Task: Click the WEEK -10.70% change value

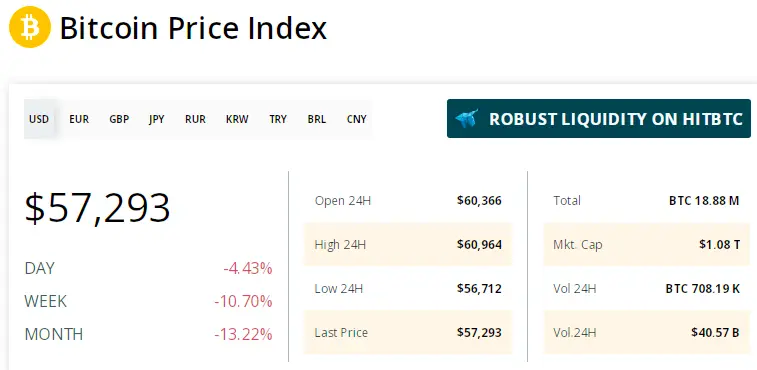Action: click(243, 301)
